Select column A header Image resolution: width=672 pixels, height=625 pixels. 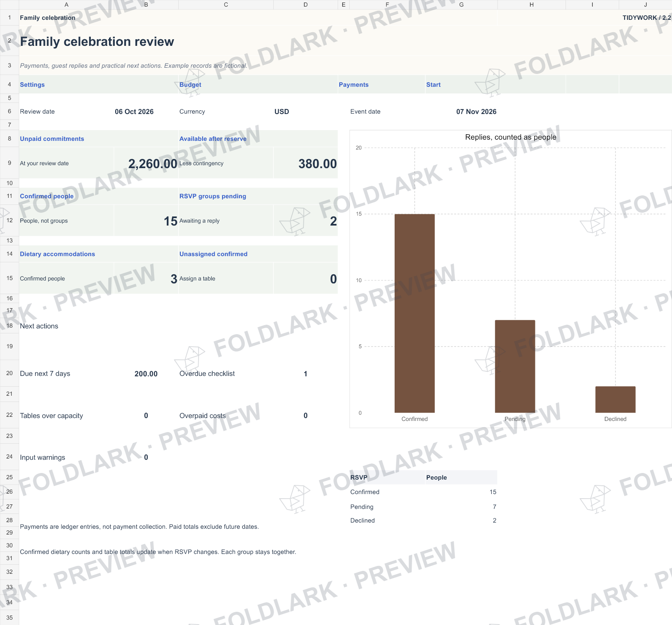[66, 5]
